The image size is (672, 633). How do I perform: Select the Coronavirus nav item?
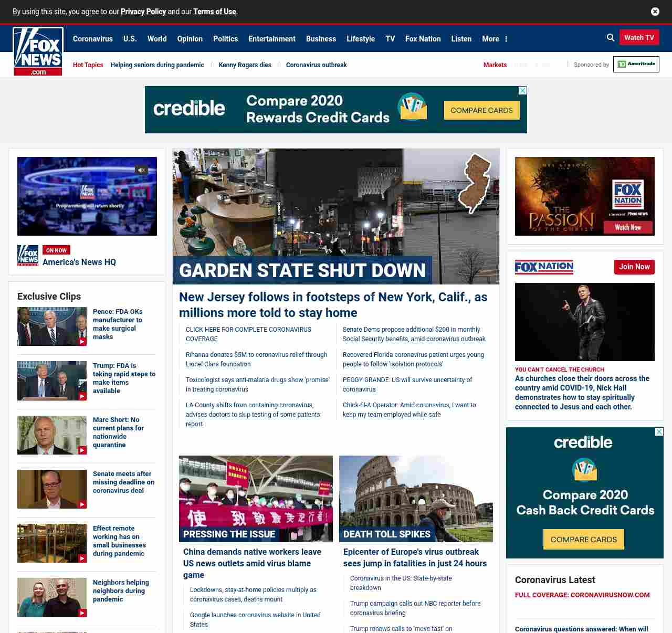tap(92, 39)
